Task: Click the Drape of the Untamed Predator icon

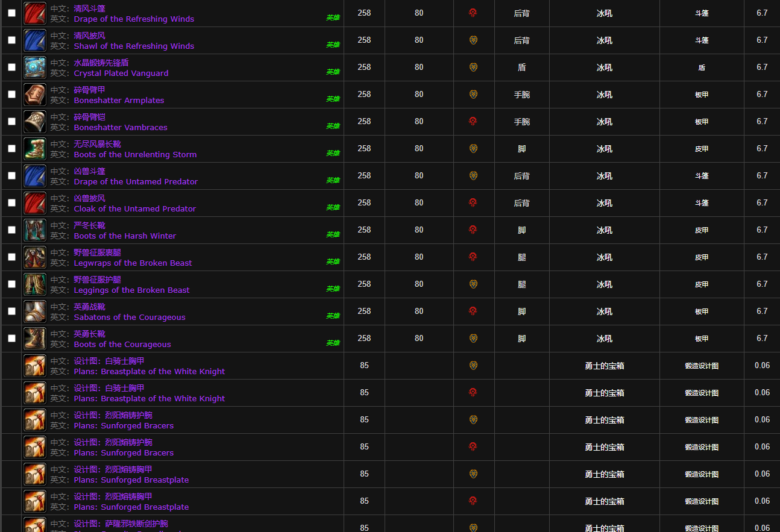Action: tap(35, 176)
